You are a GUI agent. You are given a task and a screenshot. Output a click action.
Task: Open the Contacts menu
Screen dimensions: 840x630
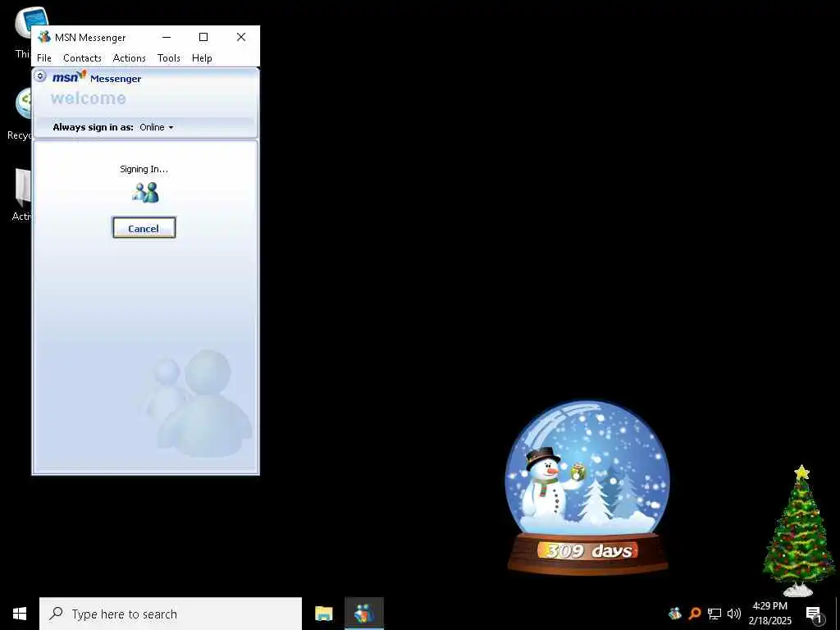[x=82, y=58]
